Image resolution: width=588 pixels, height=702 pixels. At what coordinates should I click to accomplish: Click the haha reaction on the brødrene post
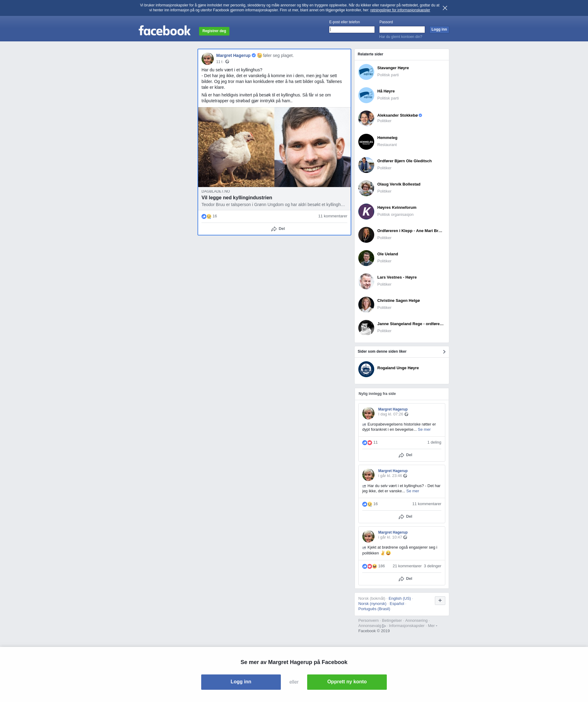375,566
